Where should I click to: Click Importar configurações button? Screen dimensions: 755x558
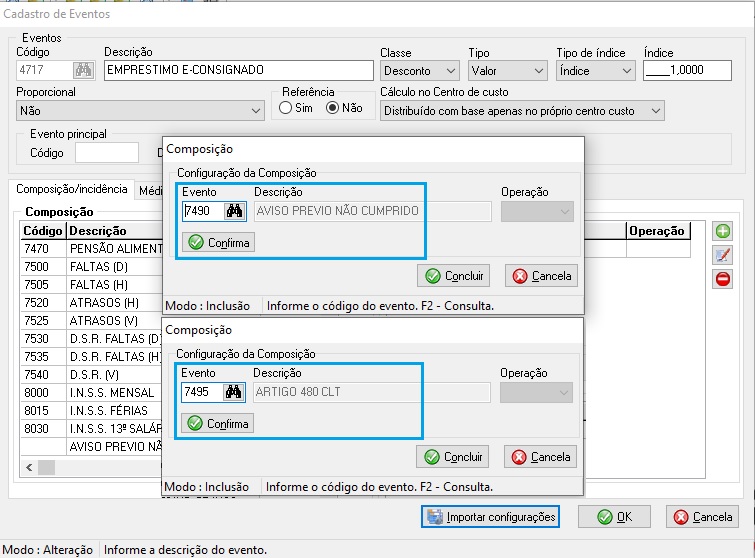490,517
